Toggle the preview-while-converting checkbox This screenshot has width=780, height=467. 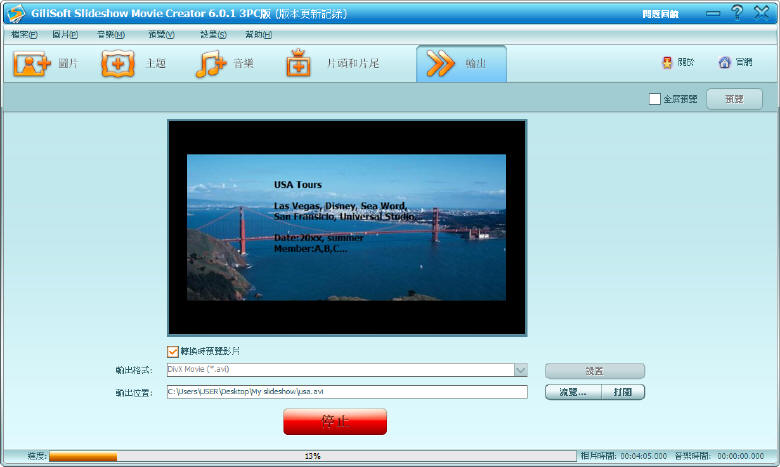(x=173, y=351)
